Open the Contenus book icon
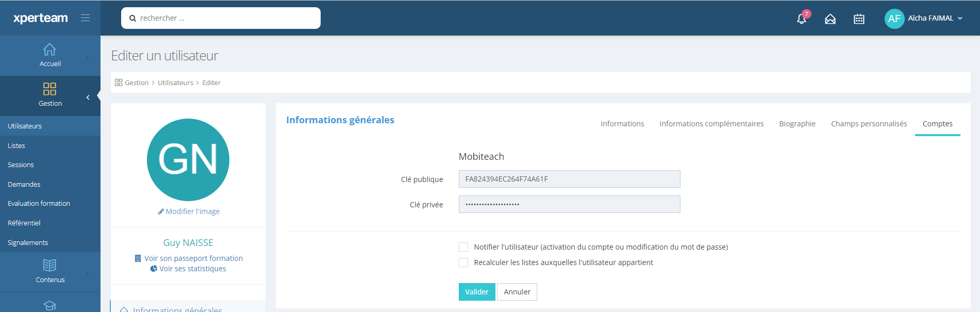The image size is (980, 312). 49,265
